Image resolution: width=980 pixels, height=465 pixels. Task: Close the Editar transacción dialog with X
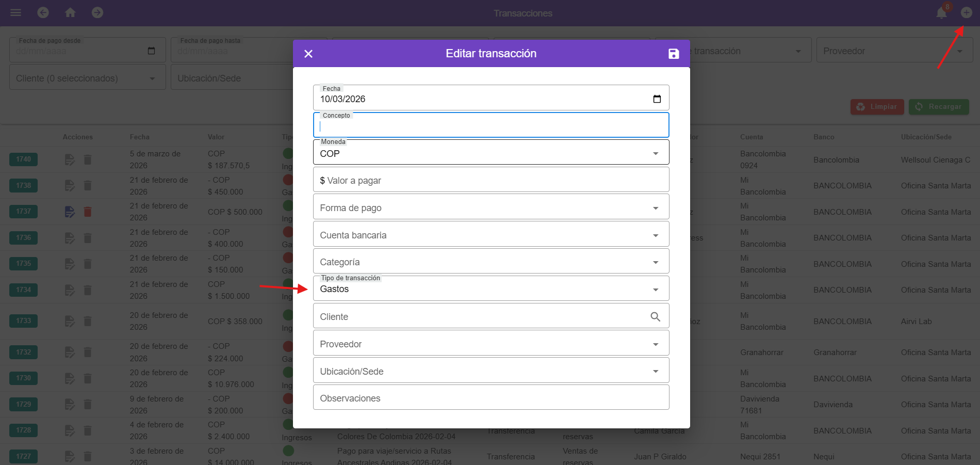[308, 54]
